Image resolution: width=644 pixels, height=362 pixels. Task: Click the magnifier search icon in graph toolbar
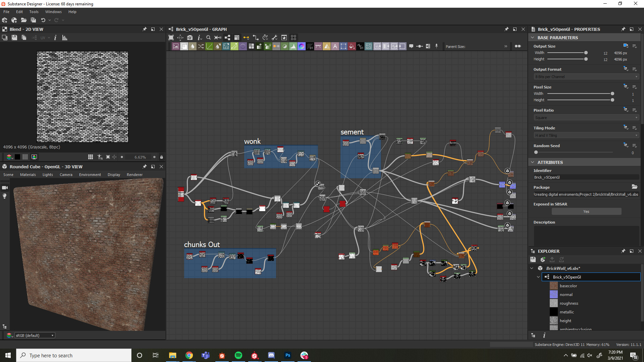(208, 38)
